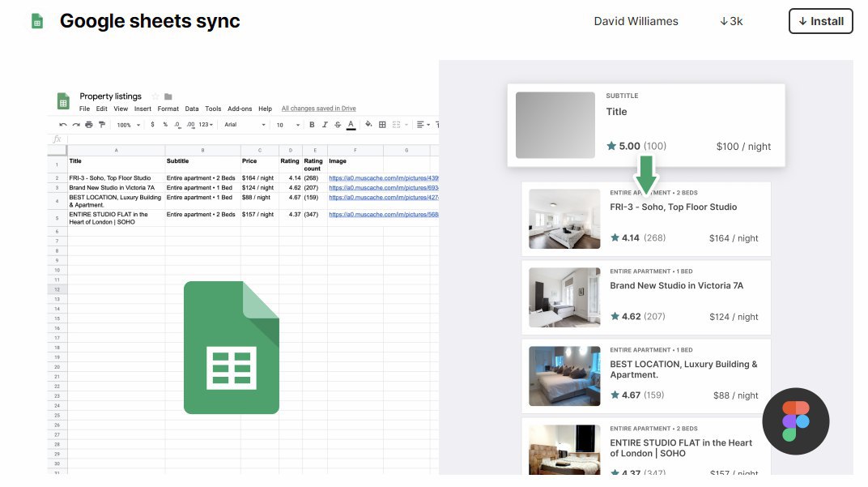Open the File menu
Image resolution: width=868 pixels, height=487 pixels.
pyautogui.click(x=84, y=109)
